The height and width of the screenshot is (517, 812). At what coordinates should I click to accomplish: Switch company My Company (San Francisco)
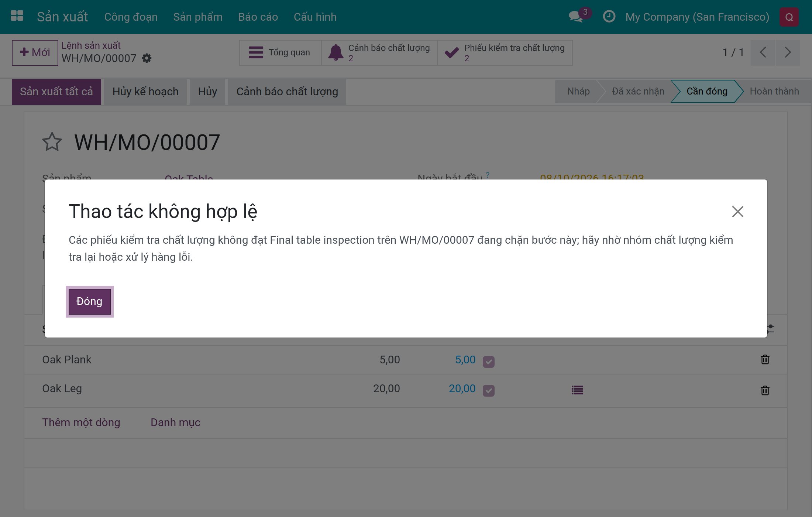697,17
